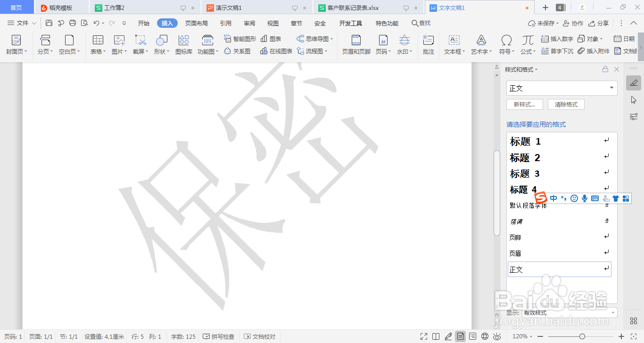Open the Shapes (形状) tool

pos(161,45)
